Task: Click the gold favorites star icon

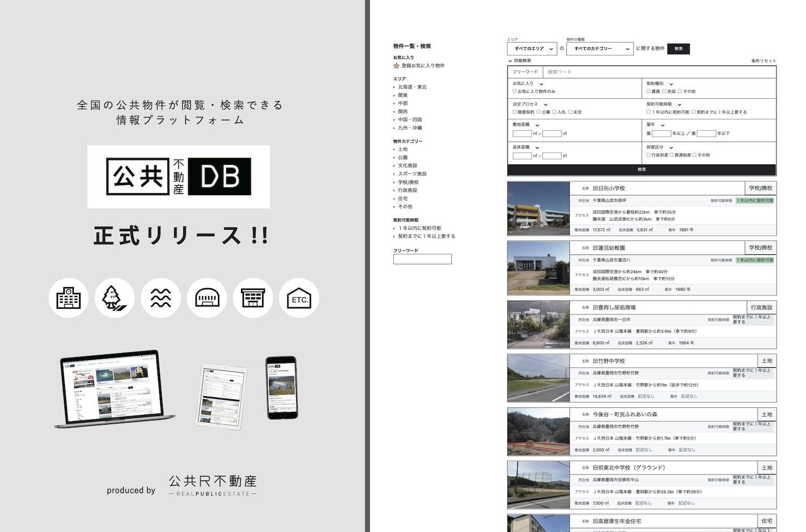Action: point(397,66)
